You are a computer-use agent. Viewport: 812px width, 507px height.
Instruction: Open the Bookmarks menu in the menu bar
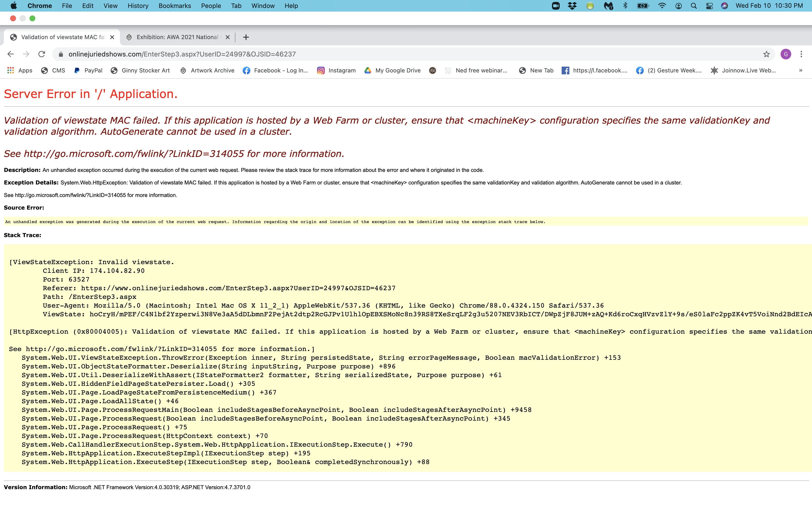coord(174,6)
